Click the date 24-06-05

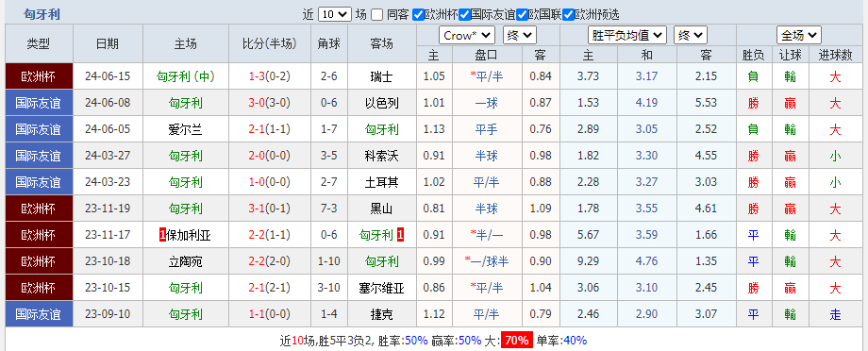click(108, 129)
